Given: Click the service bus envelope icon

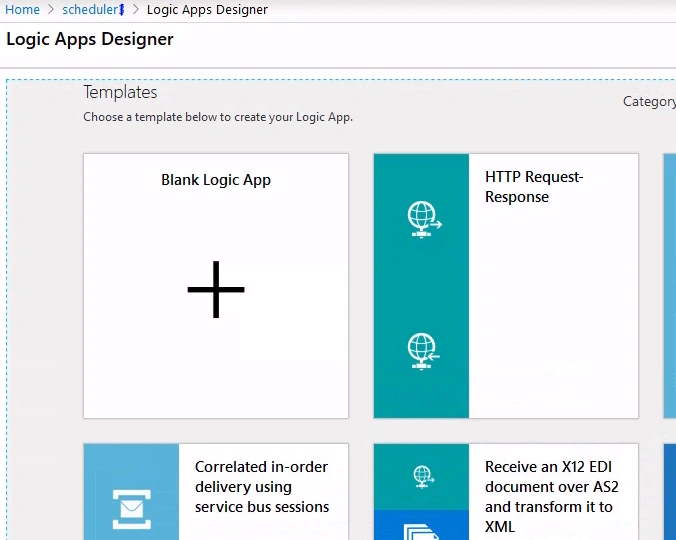Looking at the screenshot, I should click(x=131, y=509).
